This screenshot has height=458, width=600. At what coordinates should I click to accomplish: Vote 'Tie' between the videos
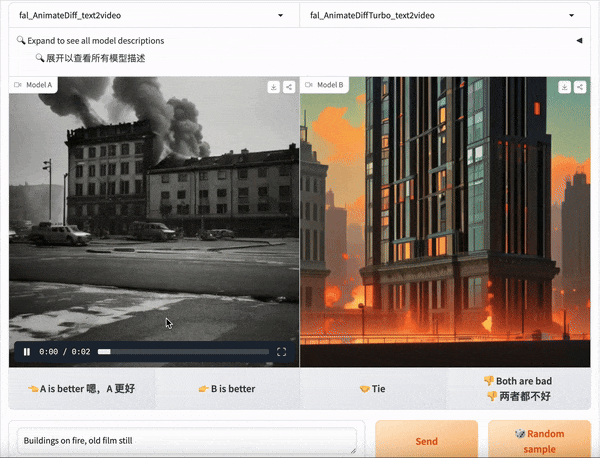pos(373,389)
